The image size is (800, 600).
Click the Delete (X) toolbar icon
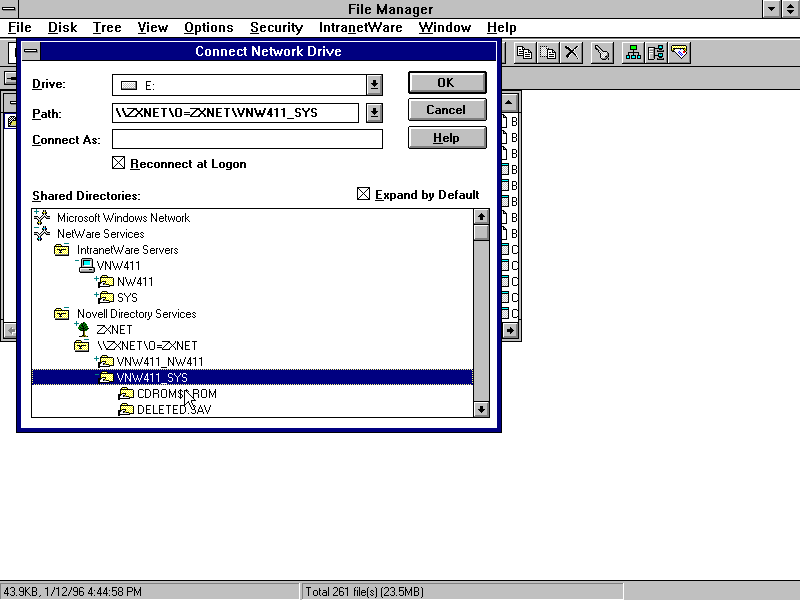(x=572, y=53)
